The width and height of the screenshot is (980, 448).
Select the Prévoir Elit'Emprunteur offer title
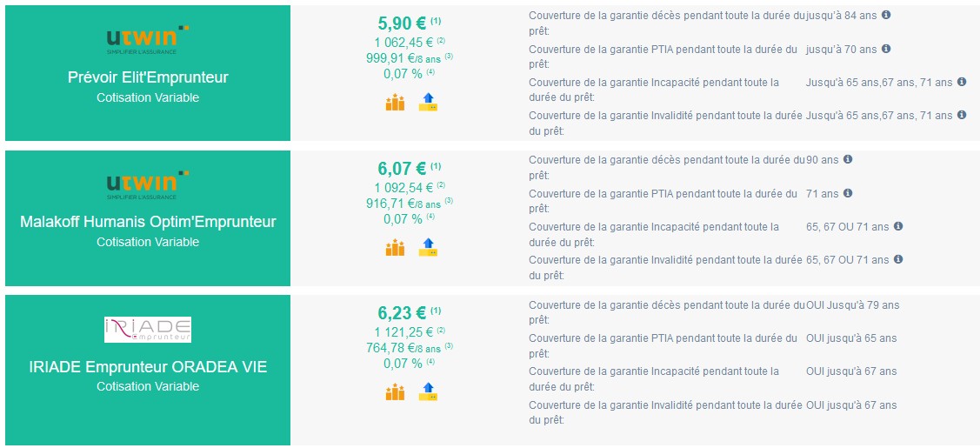coord(148,78)
